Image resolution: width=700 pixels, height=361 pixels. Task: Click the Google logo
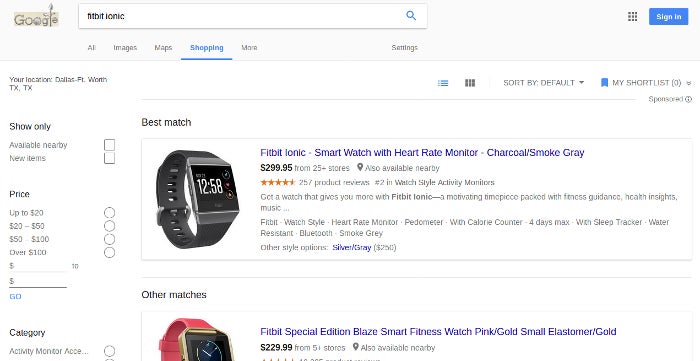pyautogui.click(x=36, y=17)
